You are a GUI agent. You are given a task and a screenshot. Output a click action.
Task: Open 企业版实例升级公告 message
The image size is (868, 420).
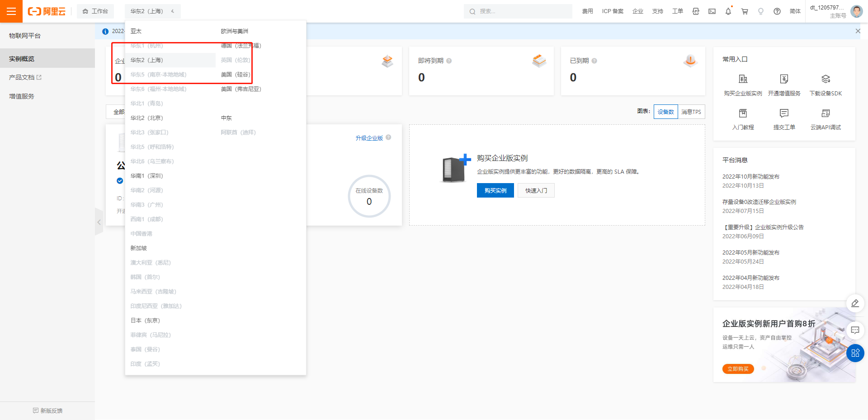[763, 227]
